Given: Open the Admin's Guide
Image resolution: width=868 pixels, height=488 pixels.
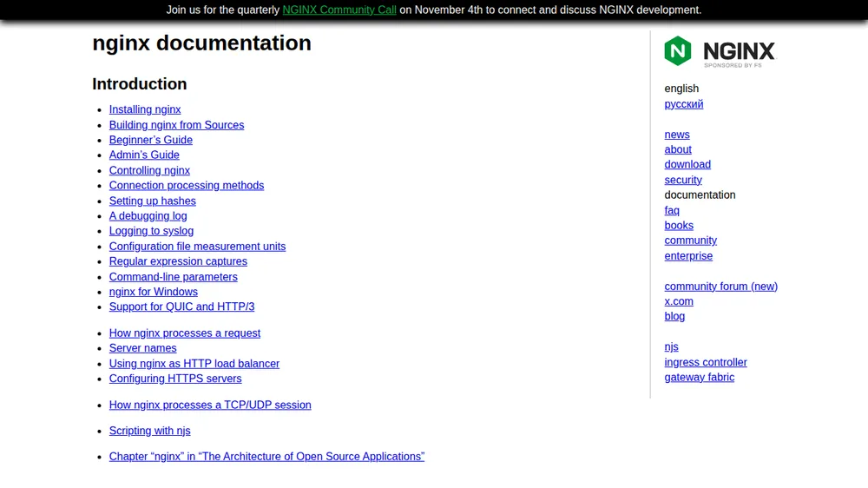Looking at the screenshot, I should point(144,155).
